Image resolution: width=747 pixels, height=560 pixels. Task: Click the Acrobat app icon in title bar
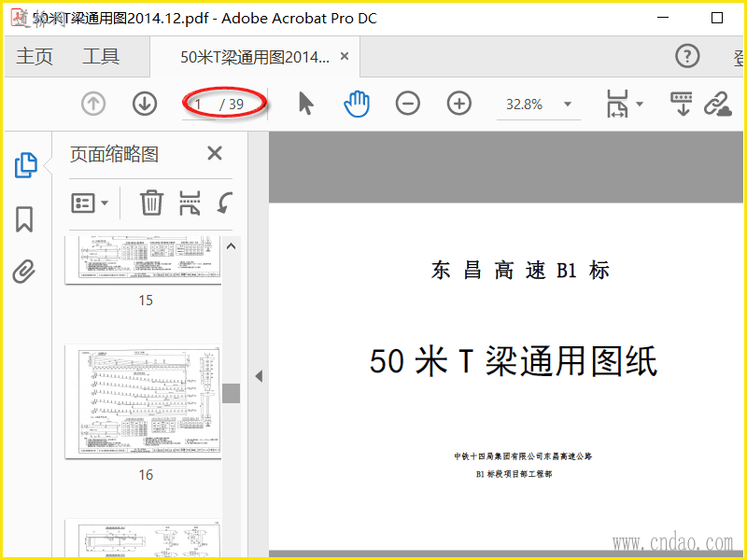coord(20,18)
